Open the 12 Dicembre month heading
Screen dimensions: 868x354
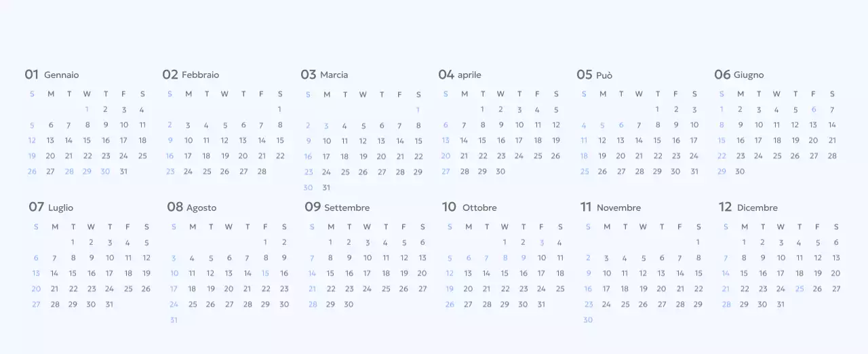tap(748, 208)
